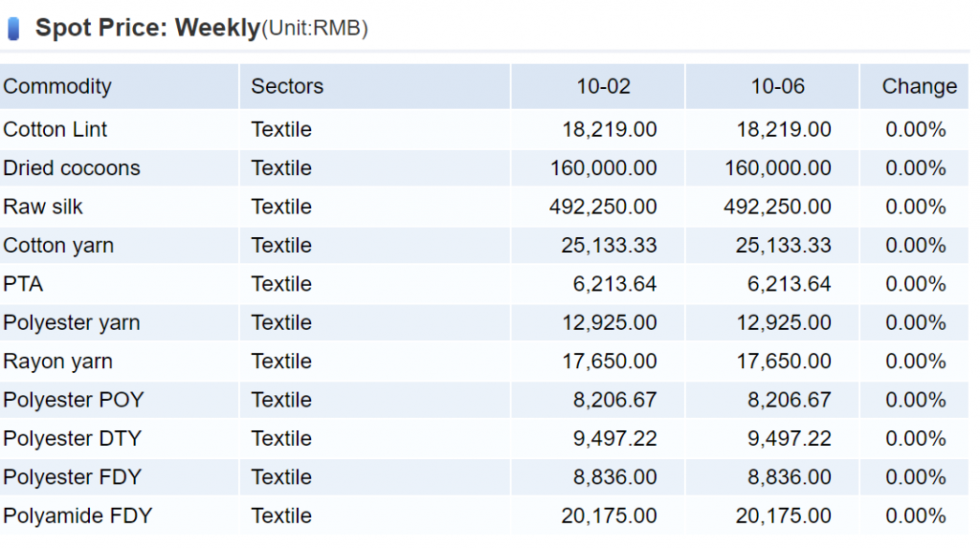Open the Cotton Lint commodity link
The image size is (980, 549).
click(56, 129)
